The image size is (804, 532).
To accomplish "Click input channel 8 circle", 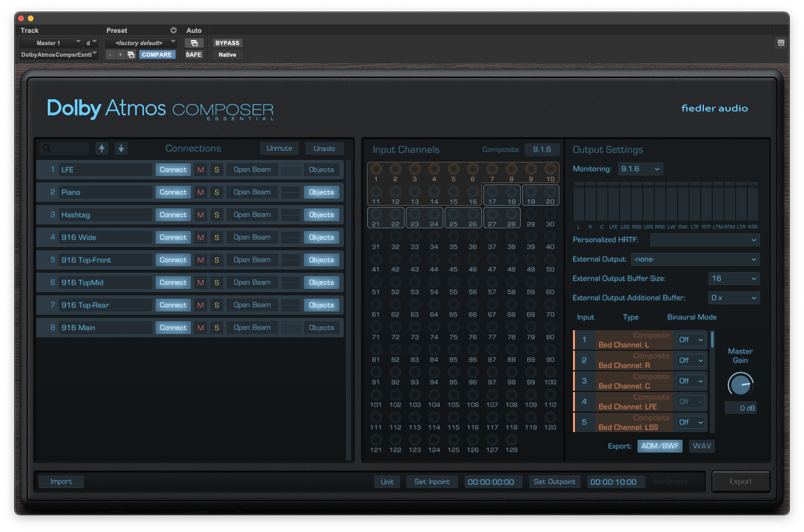I will pyautogui.click(x=512, y=169).
